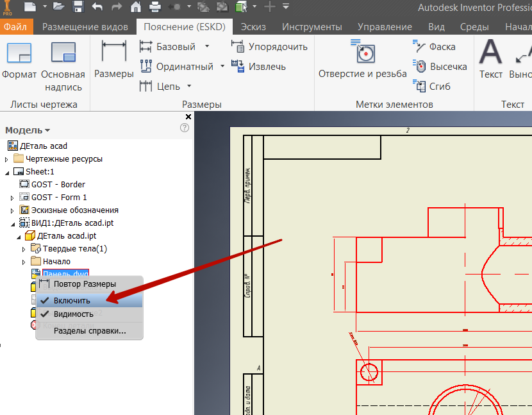Click the plus icon in quick access toolbar
The image size is (532, 415).
270,6
